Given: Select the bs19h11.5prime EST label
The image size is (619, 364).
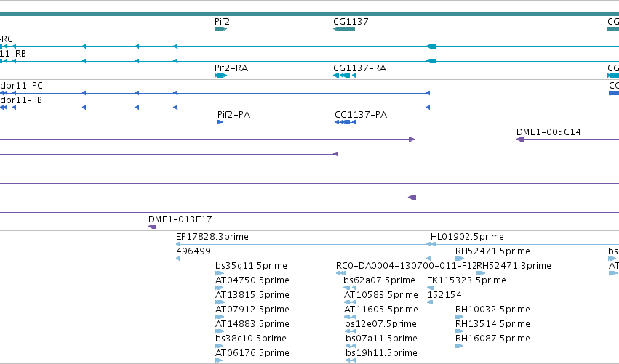Looking at the screenshot, I should tap(381, 353).
